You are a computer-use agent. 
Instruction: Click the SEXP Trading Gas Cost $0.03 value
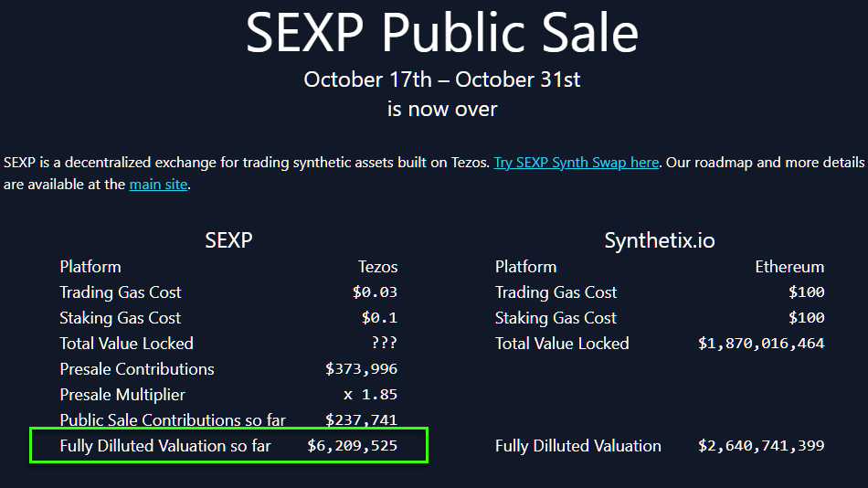[375, 292]
